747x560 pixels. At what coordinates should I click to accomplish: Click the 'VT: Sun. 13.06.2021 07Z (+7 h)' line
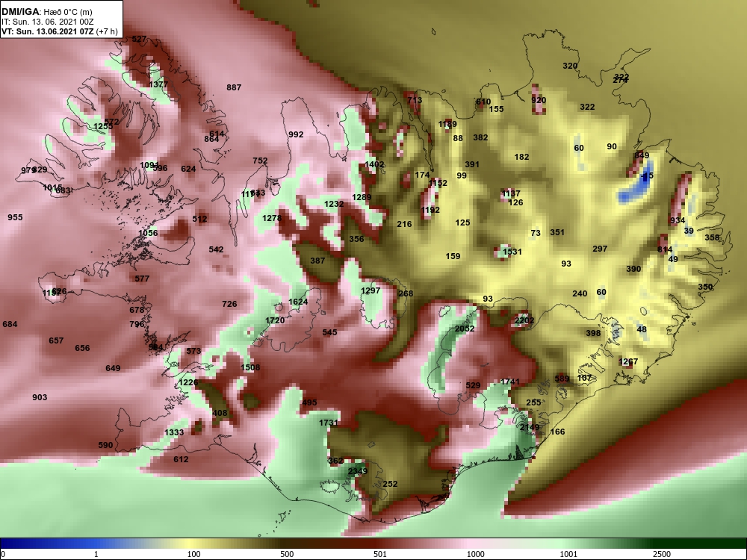pos(60,32)
